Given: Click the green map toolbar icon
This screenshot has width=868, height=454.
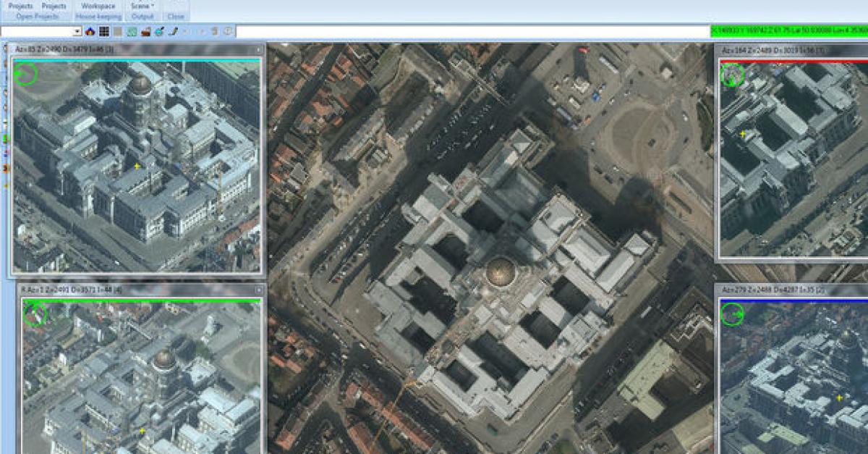Looking at the screenshot, I should coord(132,32).
